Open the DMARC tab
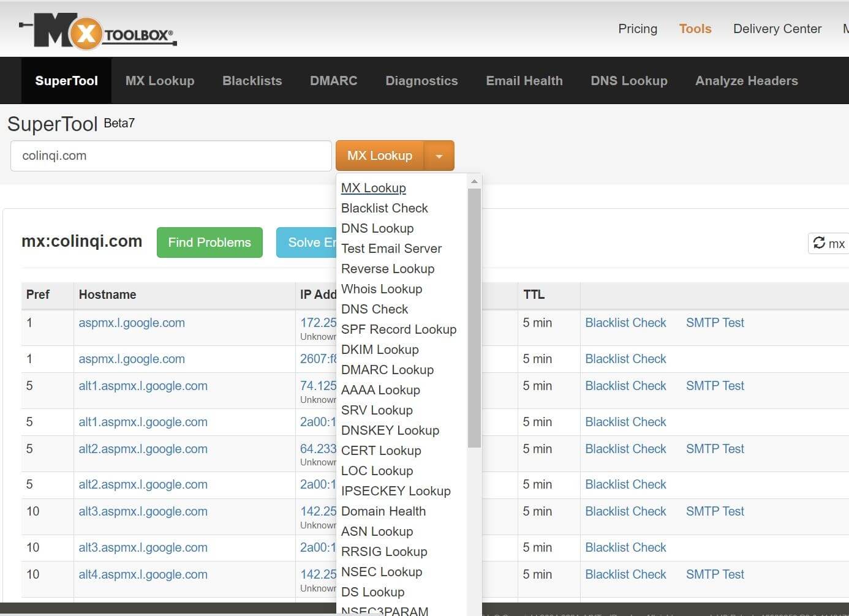 [x=333, y=80]
